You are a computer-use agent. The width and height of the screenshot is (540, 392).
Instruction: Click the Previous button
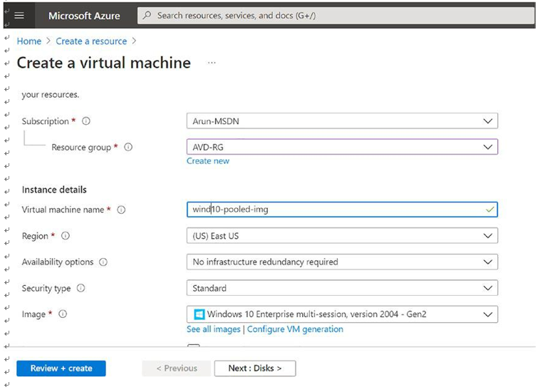coord(177,368)
